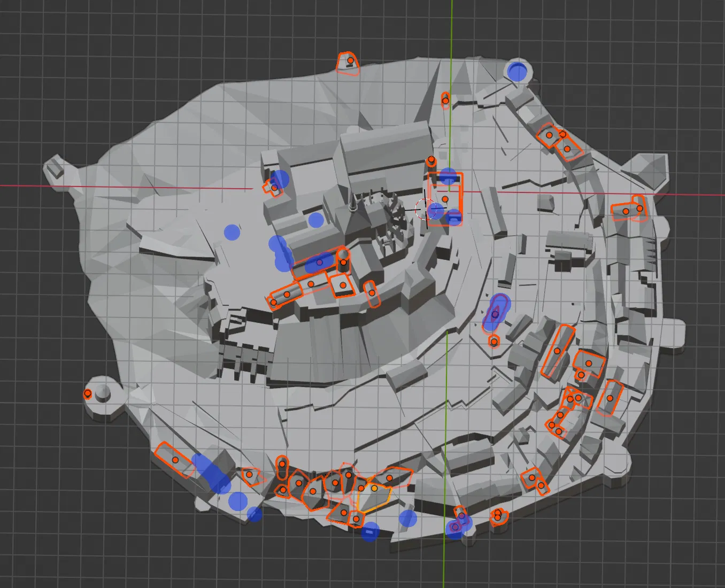Select the isolated blue sphere on the left plateau
The height and width of the screenshot is (588, 725).
232,232
